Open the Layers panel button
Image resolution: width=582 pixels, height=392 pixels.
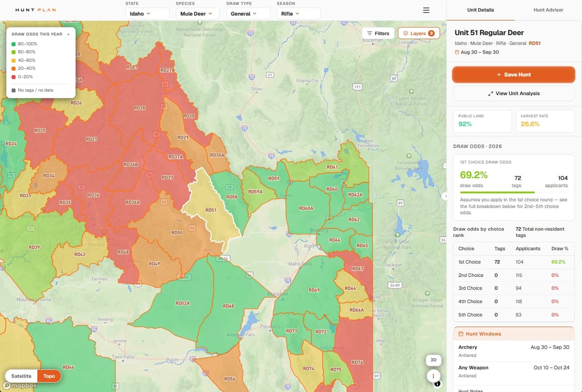tap(419, 33)
